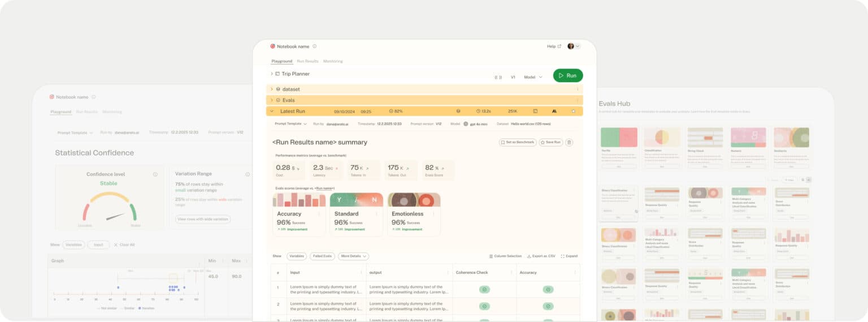
Task: Click the 82% evals score badge in Latest Run bar
Action: pos(396,111)
